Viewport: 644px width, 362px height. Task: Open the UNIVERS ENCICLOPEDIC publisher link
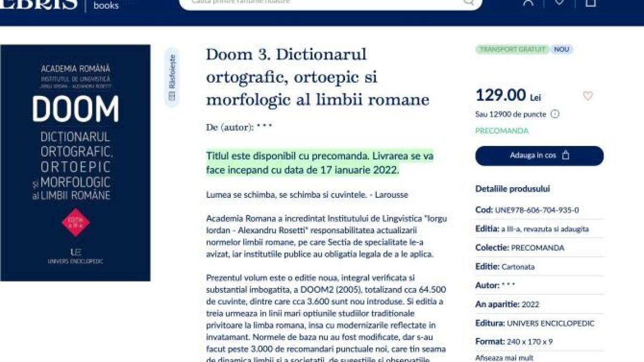[551, 323]
